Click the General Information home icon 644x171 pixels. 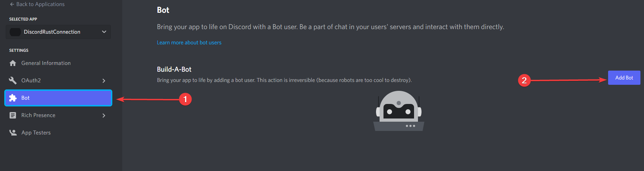(13, 63)
